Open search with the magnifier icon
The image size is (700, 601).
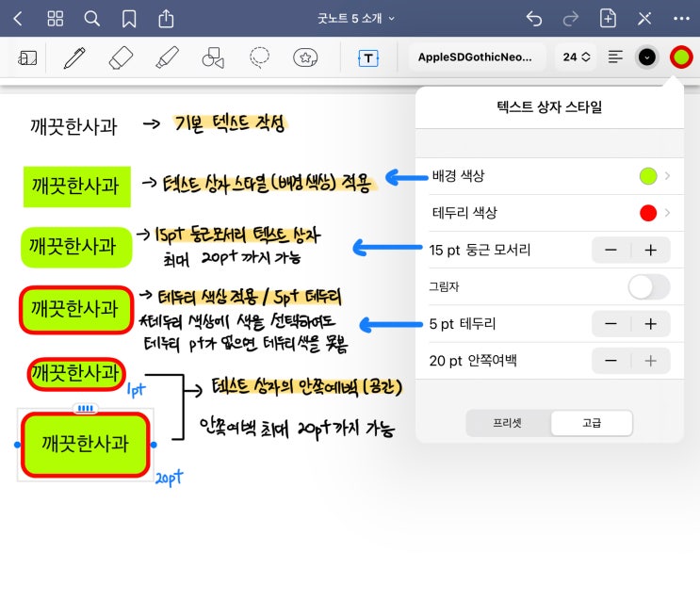point(92,19)
